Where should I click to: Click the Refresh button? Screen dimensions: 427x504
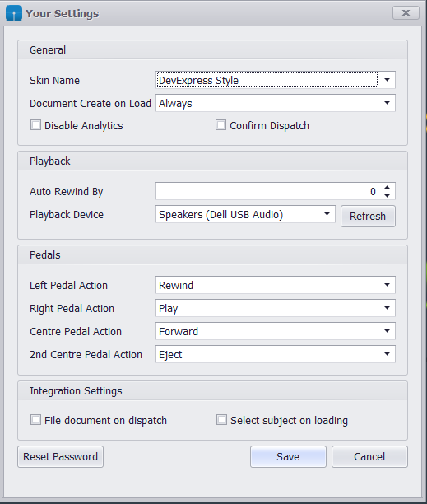click(x=368, y=217)
